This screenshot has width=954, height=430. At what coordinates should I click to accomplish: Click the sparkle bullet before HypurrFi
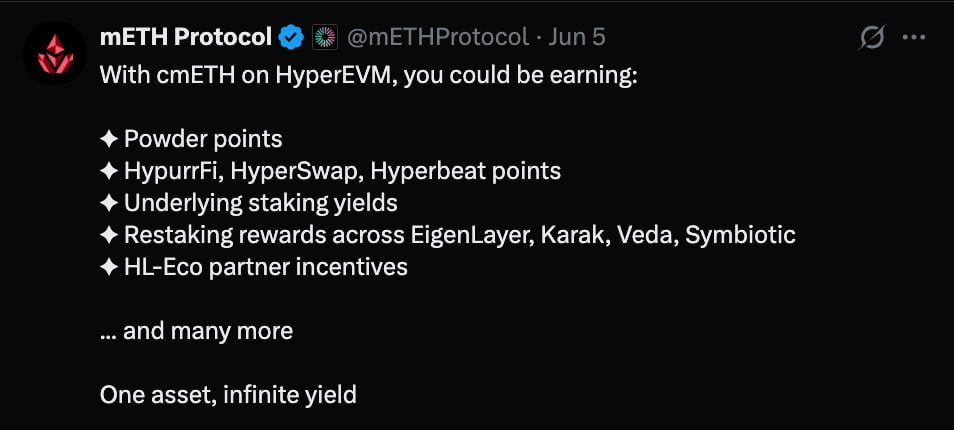tap(108, 172)
